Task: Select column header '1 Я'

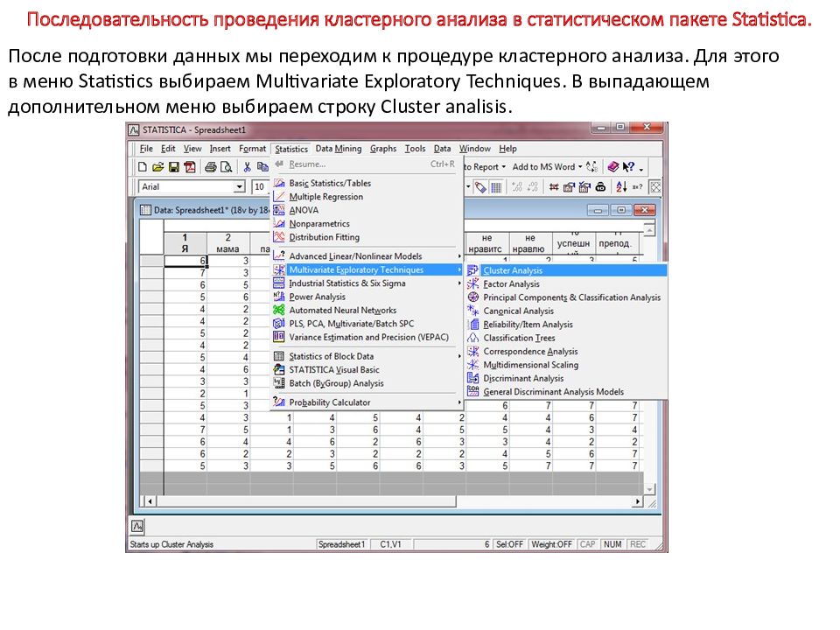Action: tap(185, 243)
